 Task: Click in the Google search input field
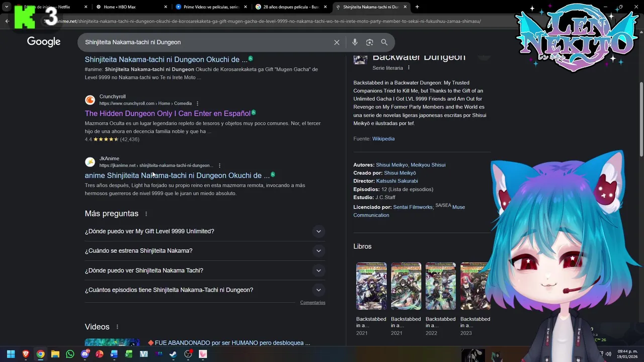206,42
